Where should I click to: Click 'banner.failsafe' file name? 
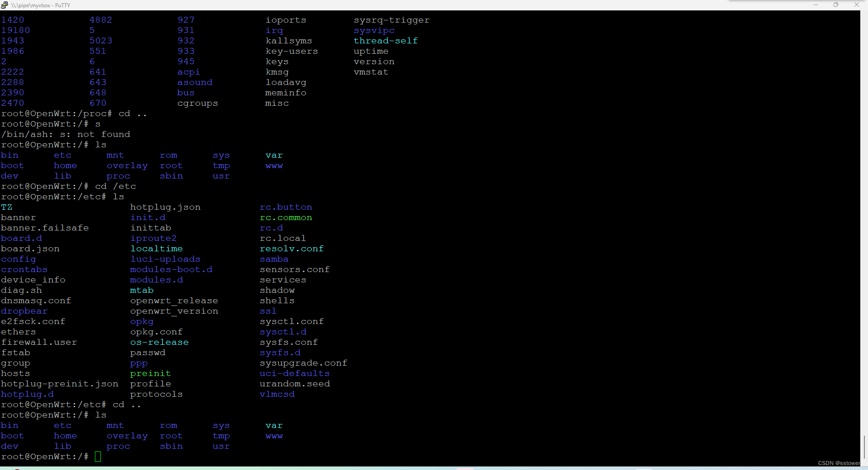coord(45,228)
